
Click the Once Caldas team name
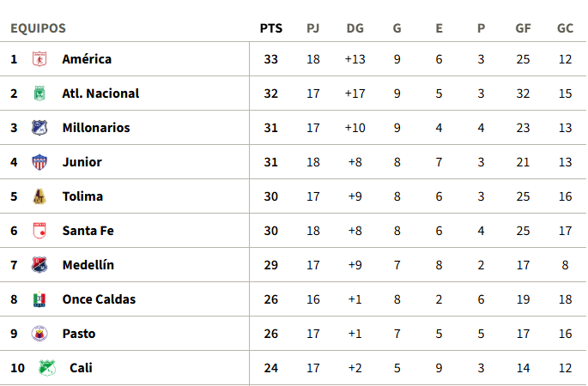[99, 299]
